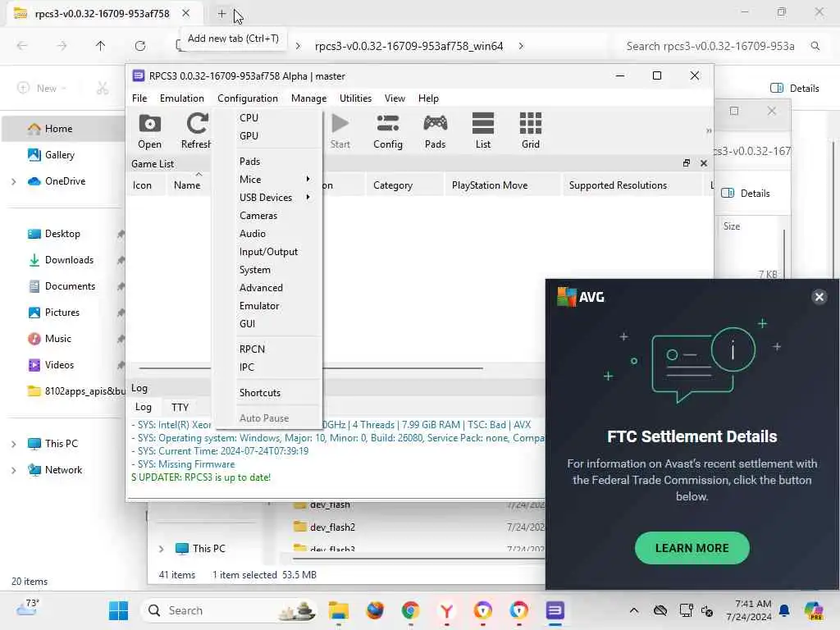Image resolution: width=840 pixels, height=630 pixels.
Task: Open RPCS3 taskbar icon
Action: 555,610
